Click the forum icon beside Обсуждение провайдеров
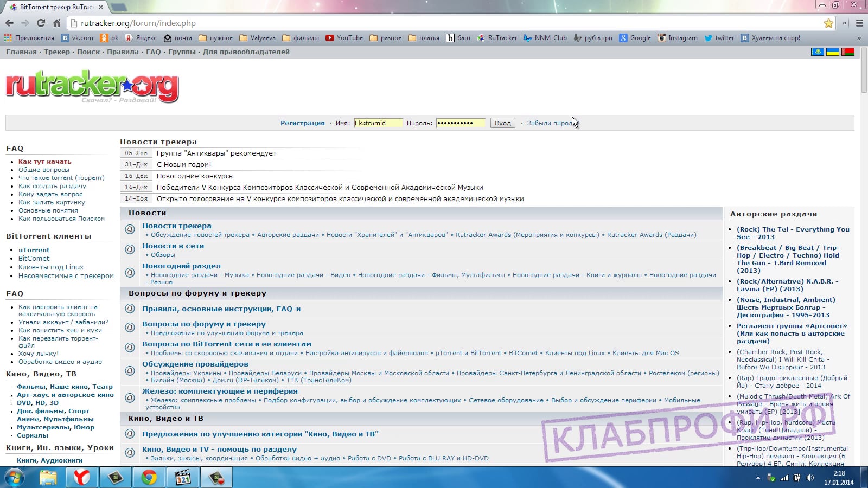This screenshot has width=868, height=488. tap(130, 371)
